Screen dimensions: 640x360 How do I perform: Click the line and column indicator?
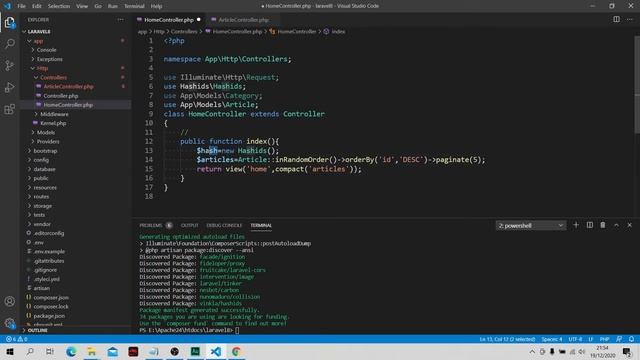click(x=507, y=339)
